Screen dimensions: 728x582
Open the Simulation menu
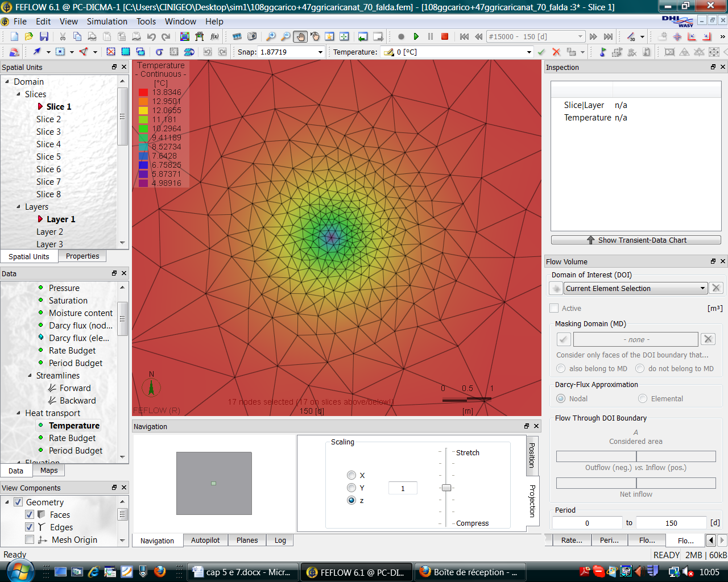click(107, 21)
